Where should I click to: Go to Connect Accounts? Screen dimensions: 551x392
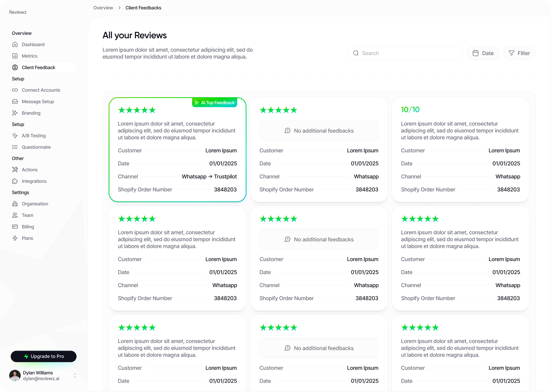[43, 90]
